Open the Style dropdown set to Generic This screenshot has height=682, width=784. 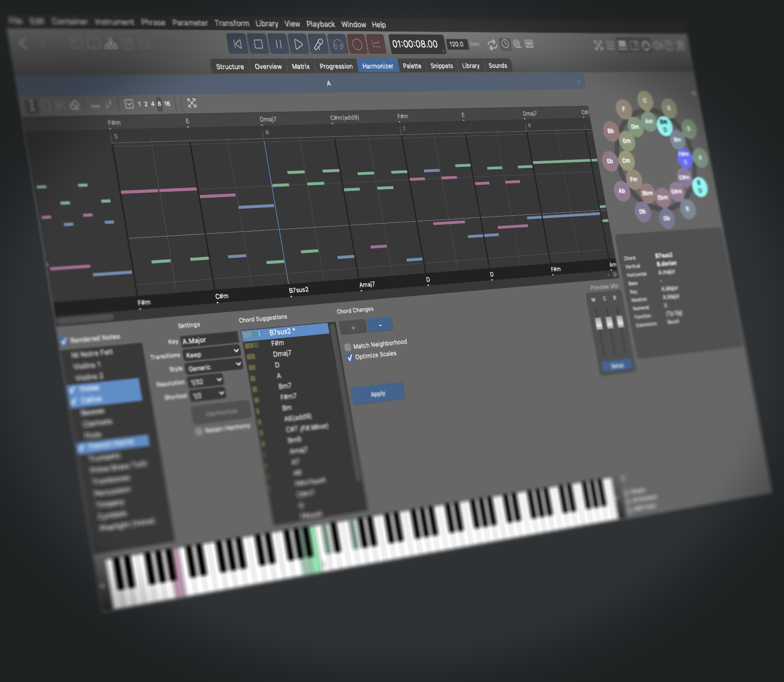click(214, 366)
